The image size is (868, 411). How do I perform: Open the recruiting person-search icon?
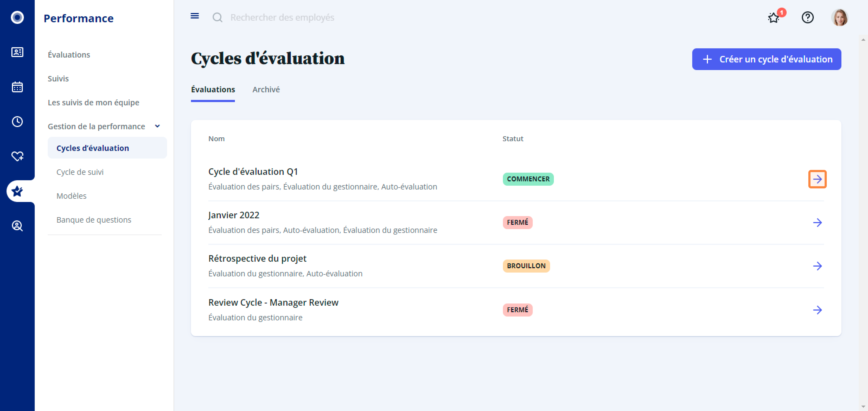click(17, 226)
